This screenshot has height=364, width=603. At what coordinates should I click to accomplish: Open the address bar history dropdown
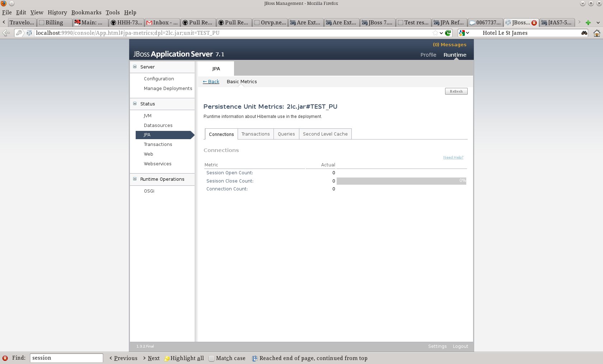441,33
